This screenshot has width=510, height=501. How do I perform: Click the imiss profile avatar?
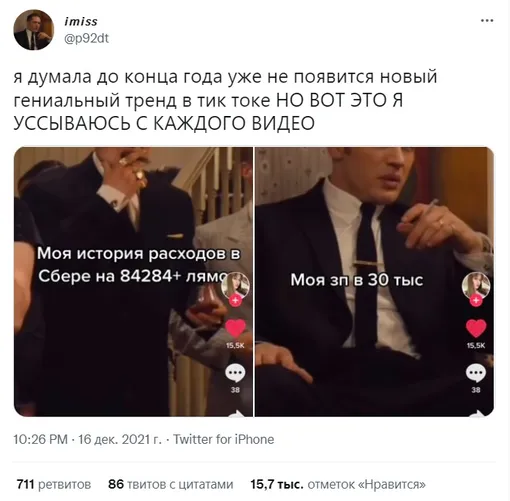(33, 30)
